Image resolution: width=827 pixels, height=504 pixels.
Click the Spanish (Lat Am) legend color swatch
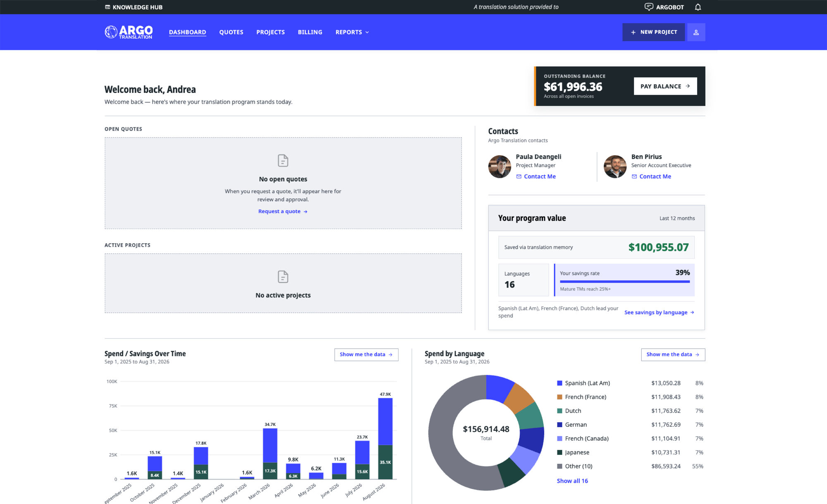point(559,383)
